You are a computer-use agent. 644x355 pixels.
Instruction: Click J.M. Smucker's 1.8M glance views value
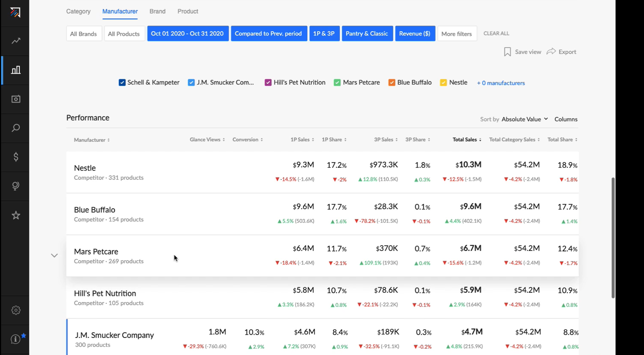pyautogui.click(x=217, y=332)
